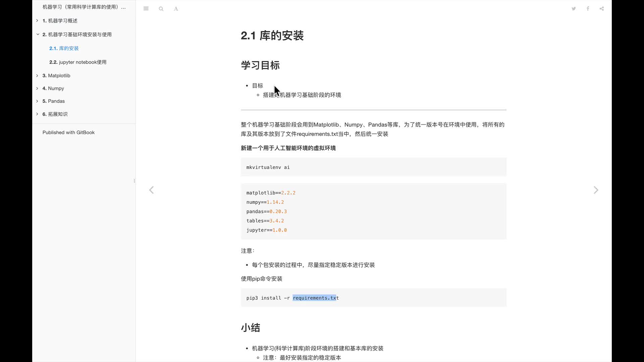Click the paragraph starting 整个机器学习基础阶段
Viewport: 644px width, 362px height.
(x=373, y=129)
